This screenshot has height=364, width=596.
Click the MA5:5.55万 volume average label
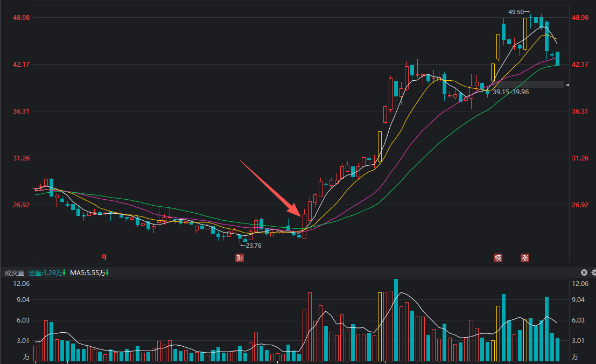[88, 273]
